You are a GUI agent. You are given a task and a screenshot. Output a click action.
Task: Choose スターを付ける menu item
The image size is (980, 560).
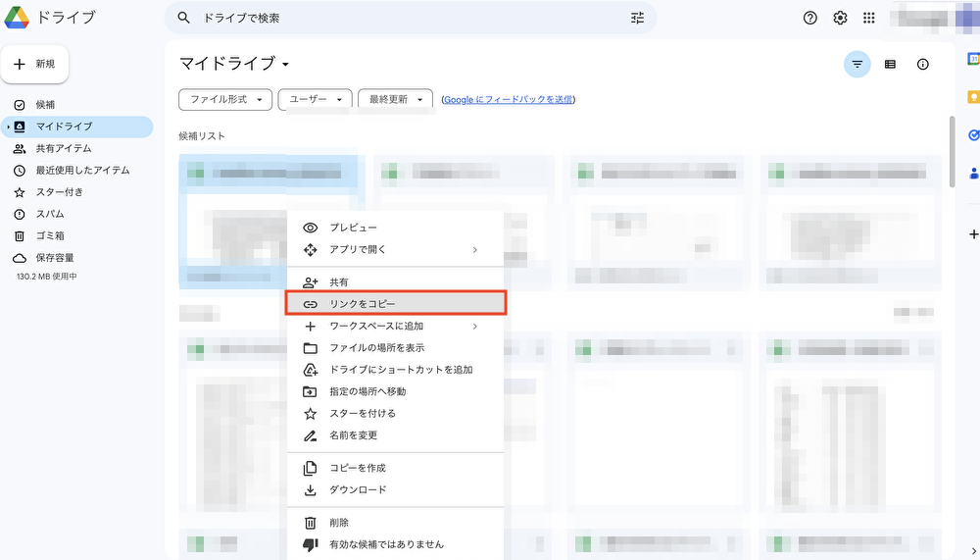coord(395,414)
